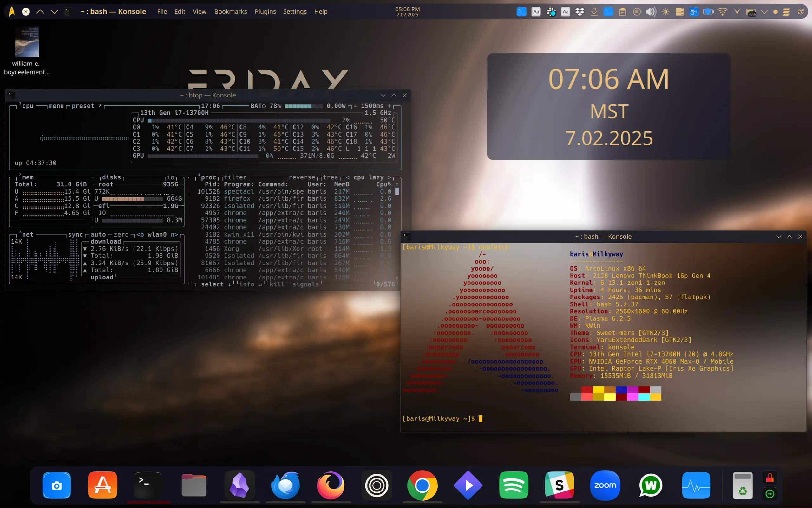Click the green logout arrow icon

pyautogui.click(x=770, y=493)
